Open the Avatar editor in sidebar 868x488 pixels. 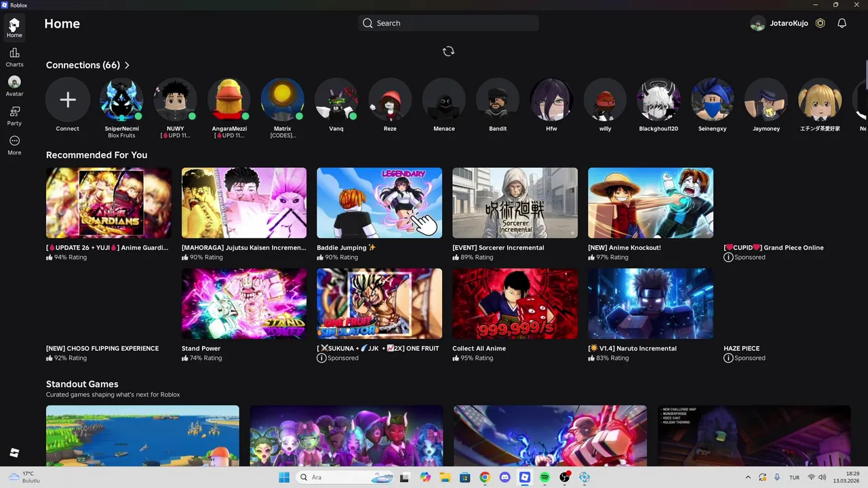coord(14,86)
